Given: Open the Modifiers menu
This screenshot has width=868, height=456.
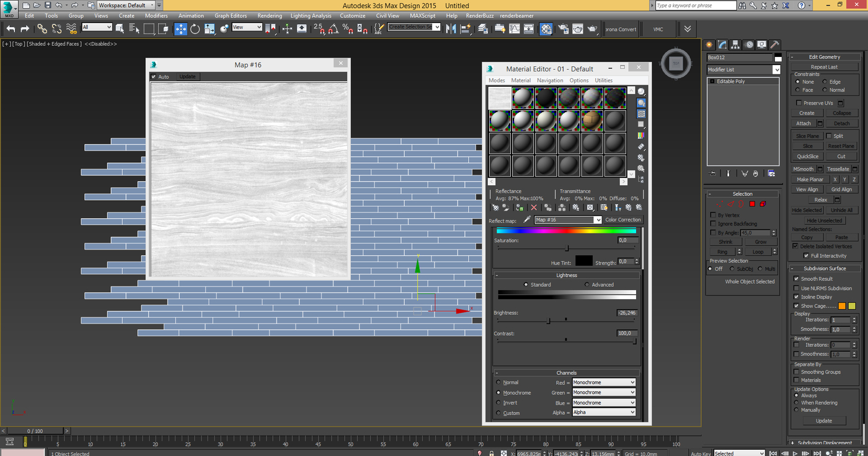Looking at the screenshot, I should 156,15.
